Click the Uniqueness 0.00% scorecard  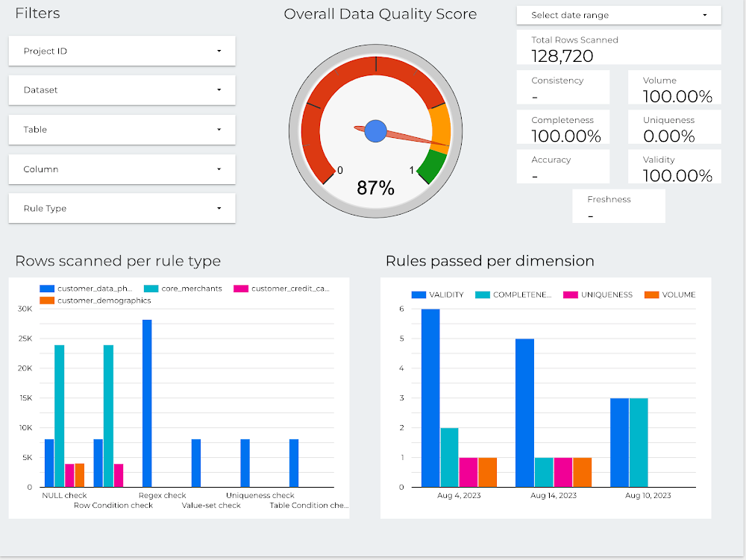pyautogui.click(x=674, y=127)
